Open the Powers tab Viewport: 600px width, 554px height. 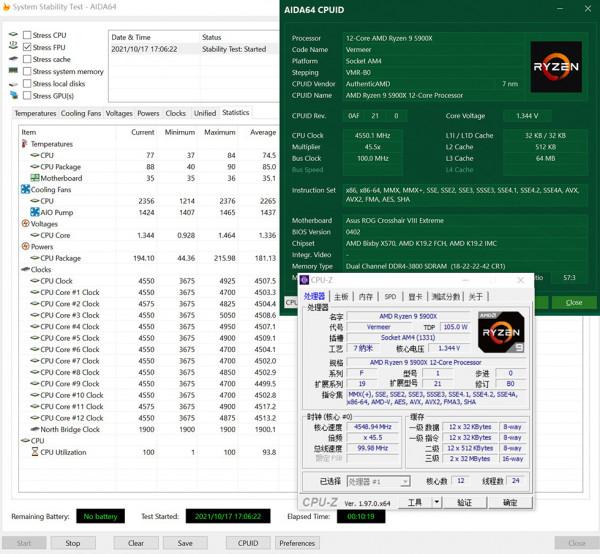148,113
